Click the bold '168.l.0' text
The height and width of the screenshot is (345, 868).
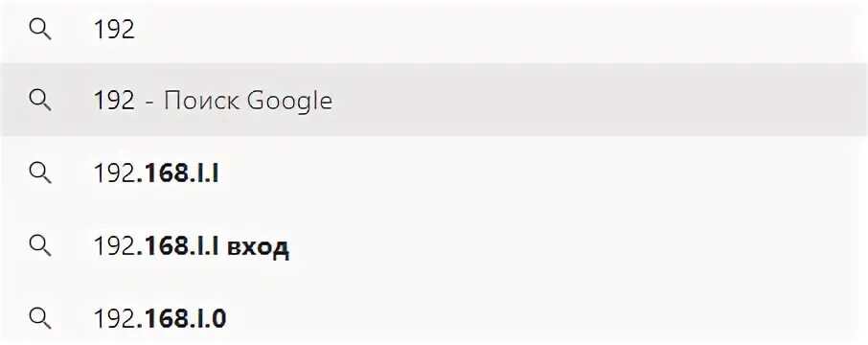pyautogui.click(x=182, y=319)
